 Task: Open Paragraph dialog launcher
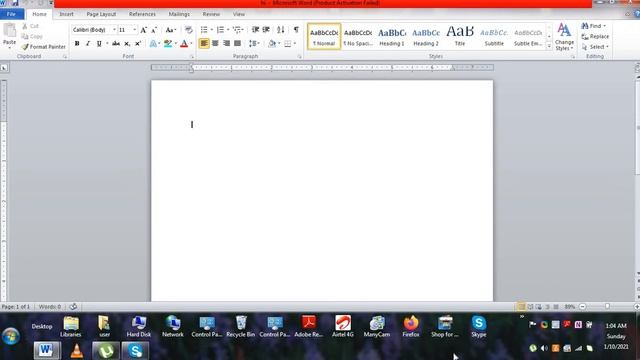[x=300, y=56]
